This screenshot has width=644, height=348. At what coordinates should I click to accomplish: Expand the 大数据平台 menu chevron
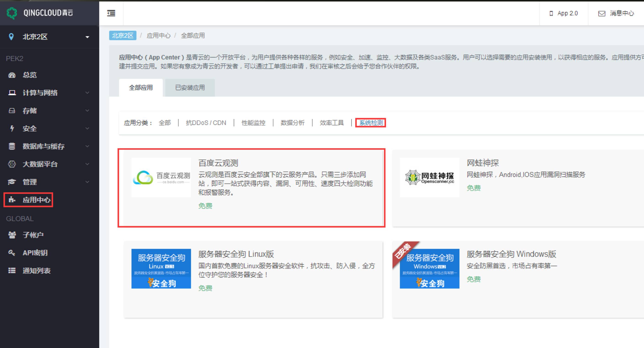[x=87, y=164]
